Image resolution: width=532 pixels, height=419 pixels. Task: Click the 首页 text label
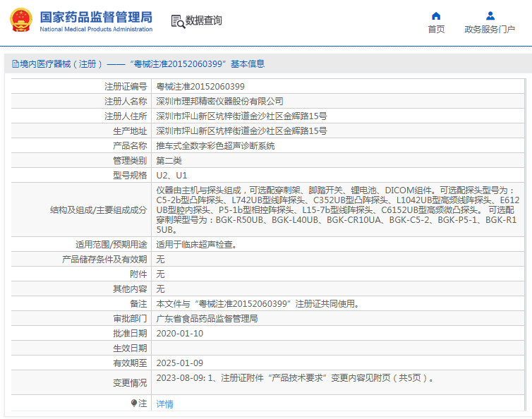436,30
